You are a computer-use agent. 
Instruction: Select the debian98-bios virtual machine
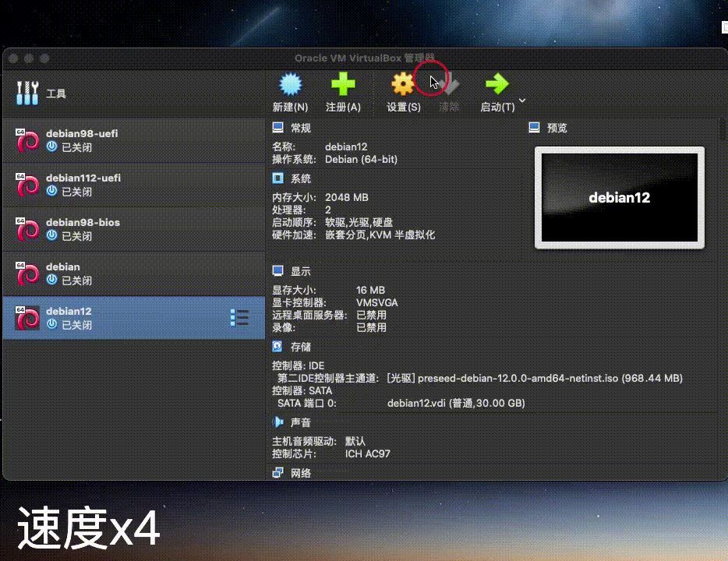pos(134,229)
